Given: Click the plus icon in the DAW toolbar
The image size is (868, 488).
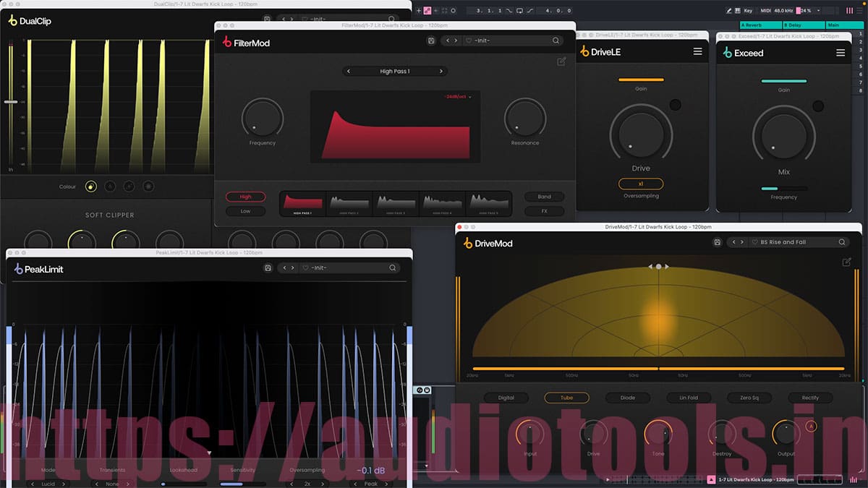Looking at the screenshot, I should coord(418,10).
